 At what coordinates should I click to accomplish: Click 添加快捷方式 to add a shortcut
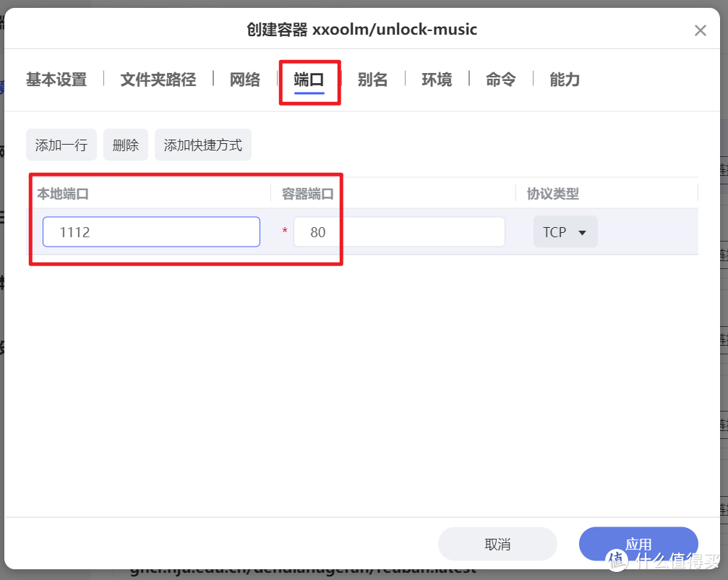tap(202, 145)
